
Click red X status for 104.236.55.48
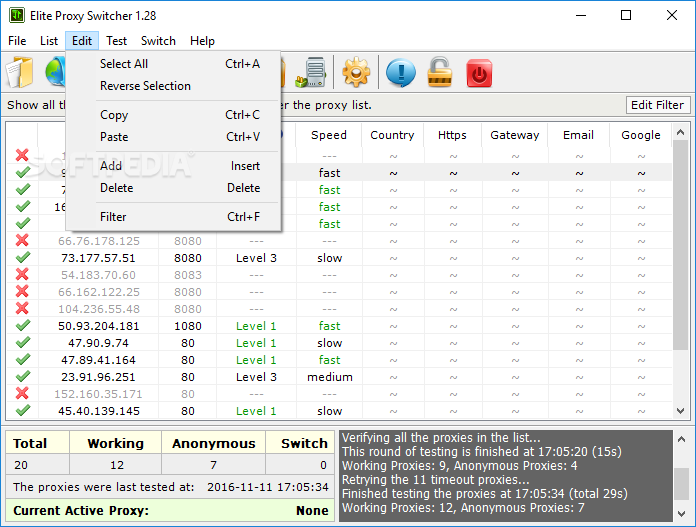pos(22,309)
